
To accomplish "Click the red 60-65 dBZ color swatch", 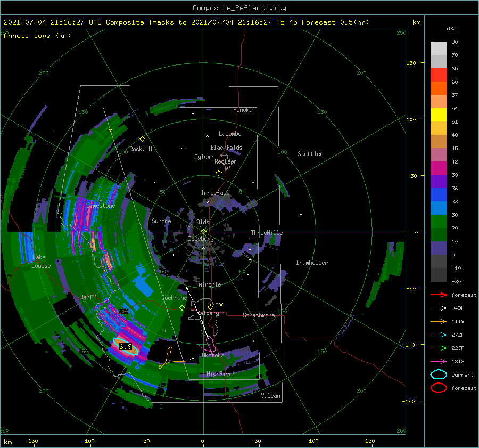I will 439,75.
